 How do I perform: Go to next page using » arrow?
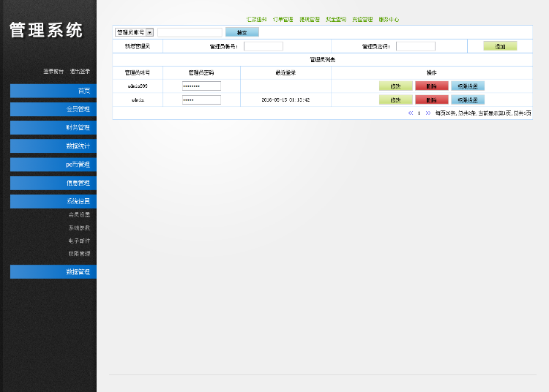point(427,113)
